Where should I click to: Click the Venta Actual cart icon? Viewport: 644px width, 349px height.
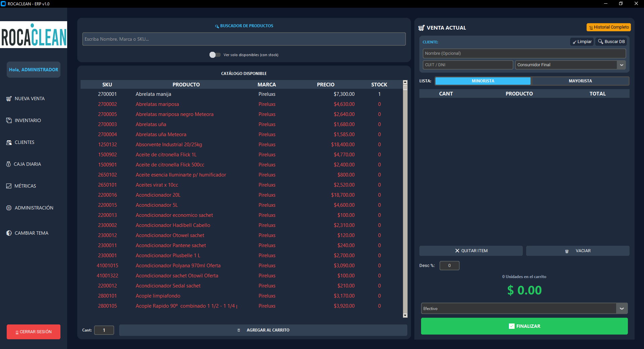pyautogui.click(x=421, y=28)
